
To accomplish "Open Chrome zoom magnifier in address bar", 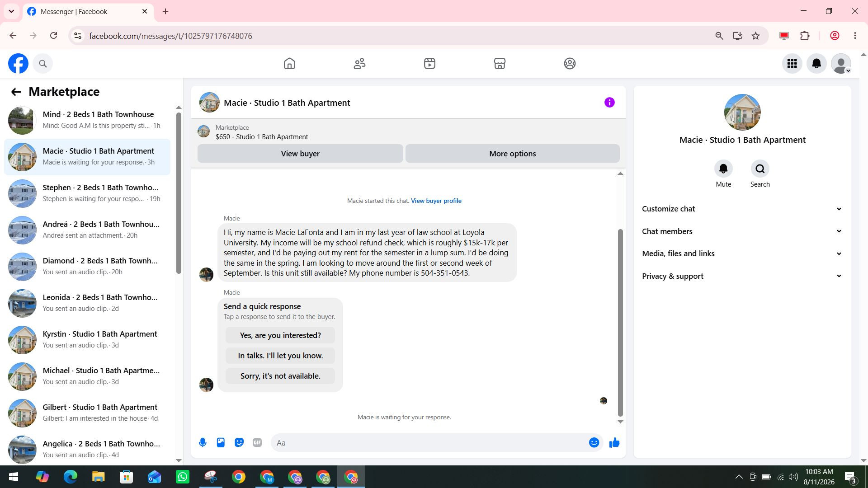I will point(719,36).
